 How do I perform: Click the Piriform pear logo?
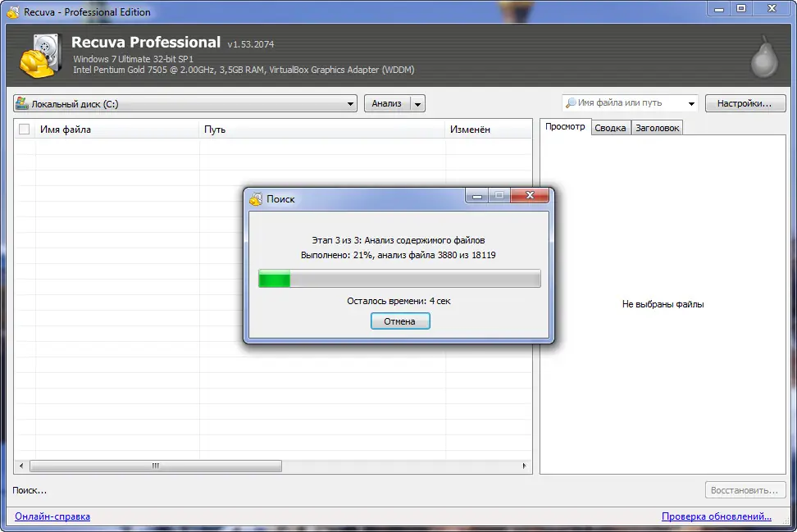tap(764, 57)
